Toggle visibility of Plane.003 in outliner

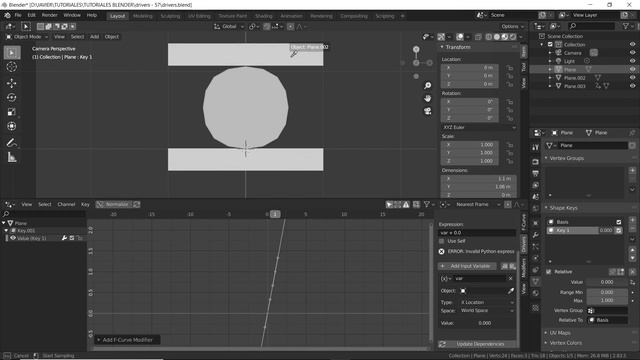(632, 86)
